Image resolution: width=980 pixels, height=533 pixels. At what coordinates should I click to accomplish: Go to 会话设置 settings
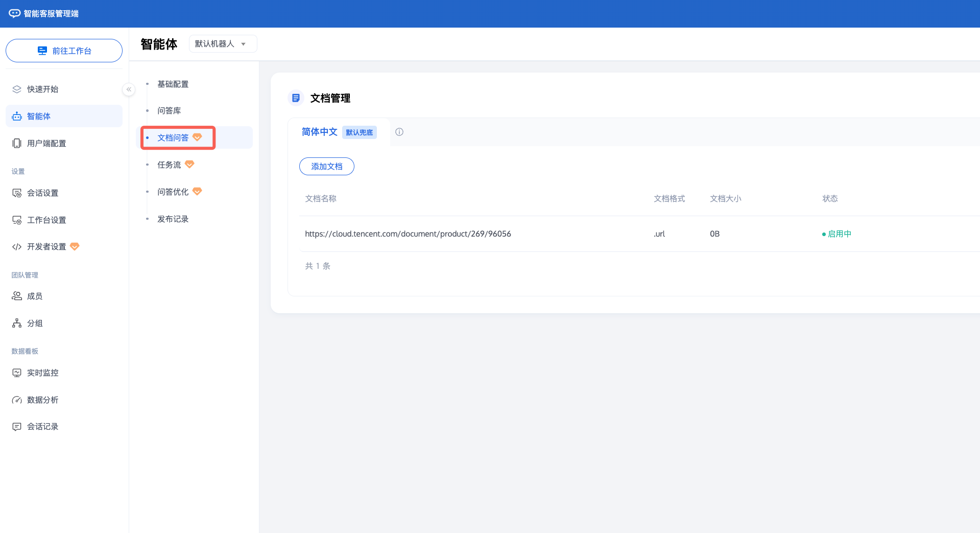click(42, 193)
